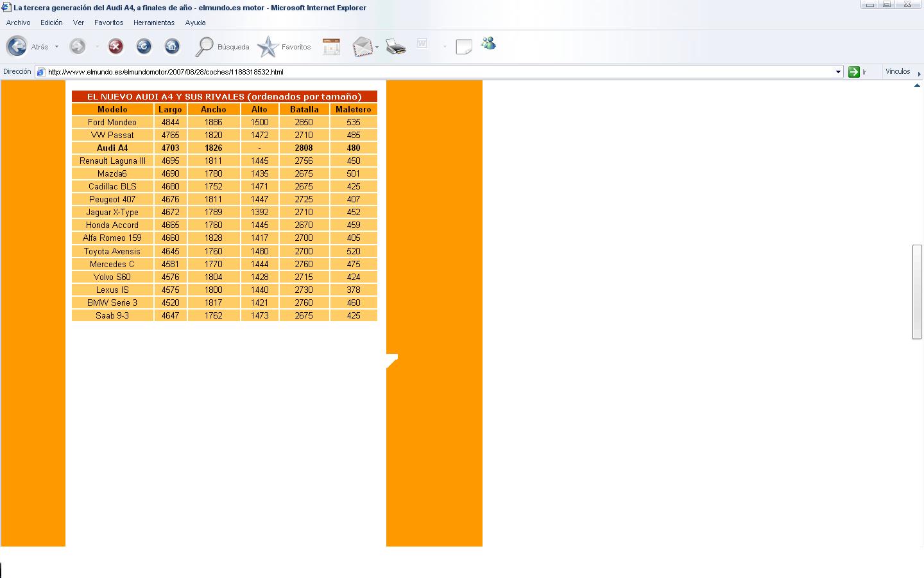Screen dimensions: 924x578
Task: Expand the address bar URL dropdown
Action: click(x=838, y=72)
